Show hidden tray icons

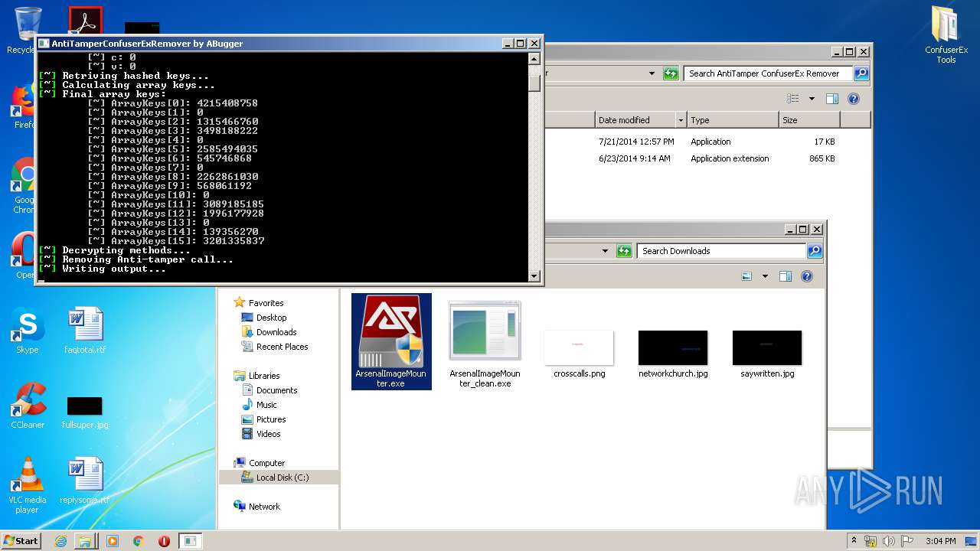click(854, 540)
